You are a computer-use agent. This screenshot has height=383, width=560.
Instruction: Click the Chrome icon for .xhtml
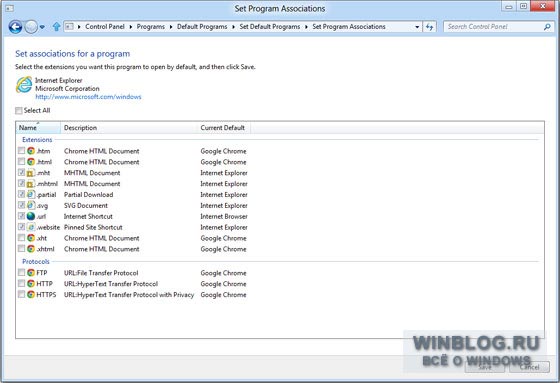(x=31, y=249)
